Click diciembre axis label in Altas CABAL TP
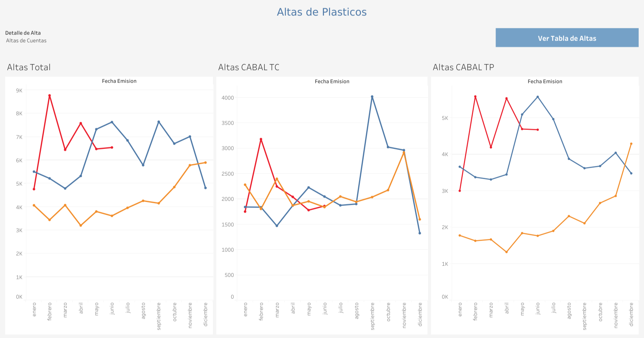 pyautogui.click(x=631, y=314)
